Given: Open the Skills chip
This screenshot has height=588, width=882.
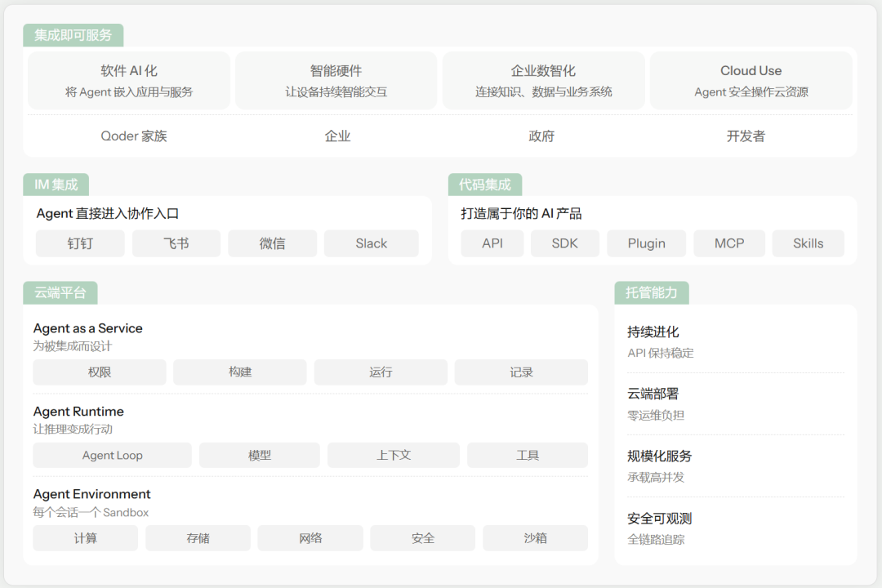Looking at the screenshot, I should (808, 243).
